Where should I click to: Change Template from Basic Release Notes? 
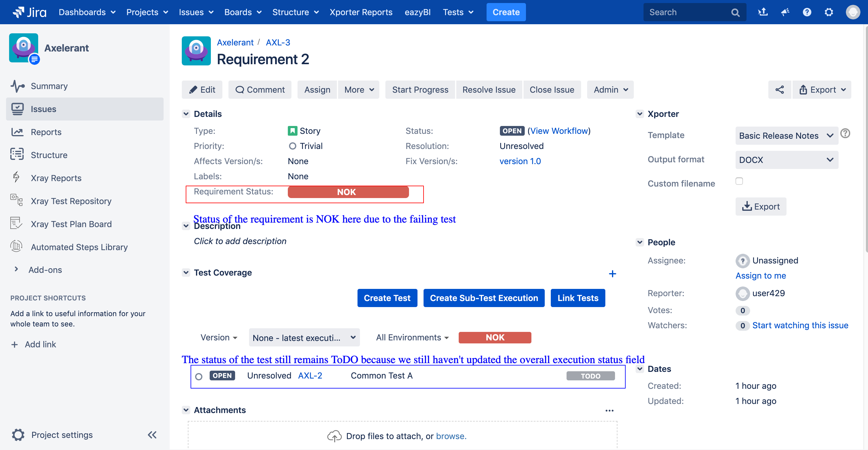787,135
